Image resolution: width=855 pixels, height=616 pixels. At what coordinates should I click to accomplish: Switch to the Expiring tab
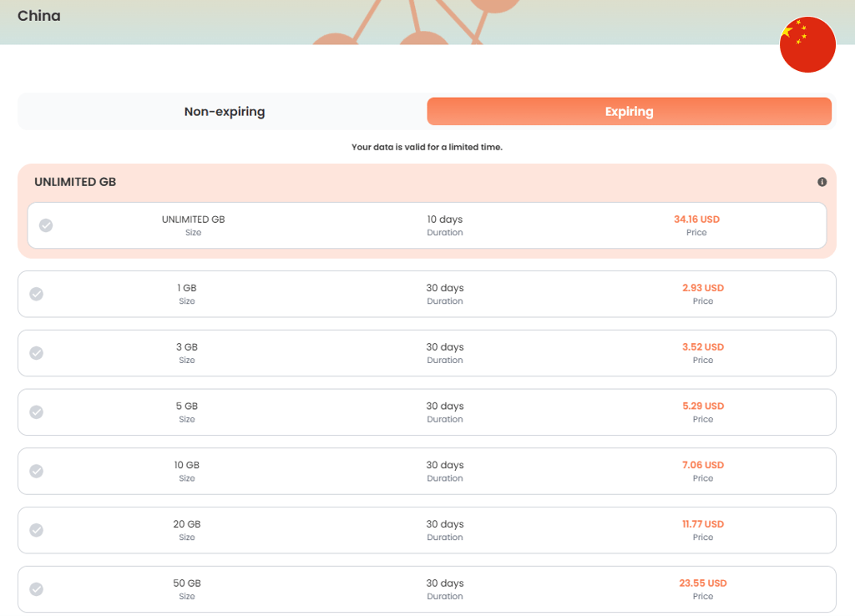630,111
